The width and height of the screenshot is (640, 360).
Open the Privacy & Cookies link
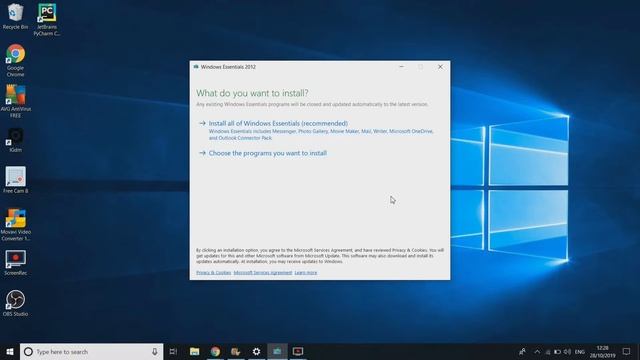213,273
